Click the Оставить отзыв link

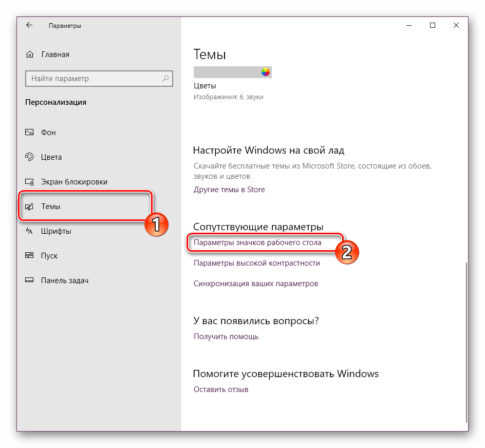pyautogui.click(x=220, y=389)
